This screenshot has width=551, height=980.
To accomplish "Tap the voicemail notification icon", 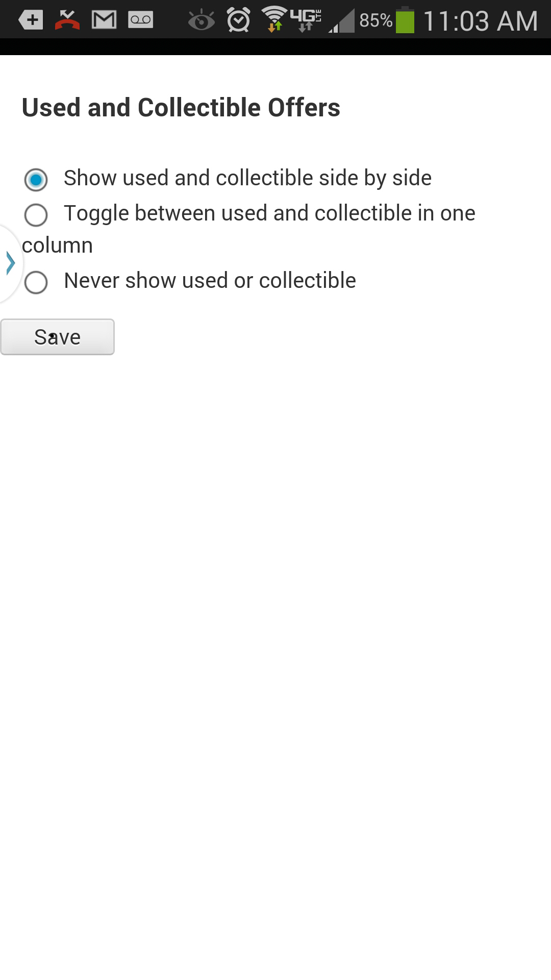I will click(141, 20).
